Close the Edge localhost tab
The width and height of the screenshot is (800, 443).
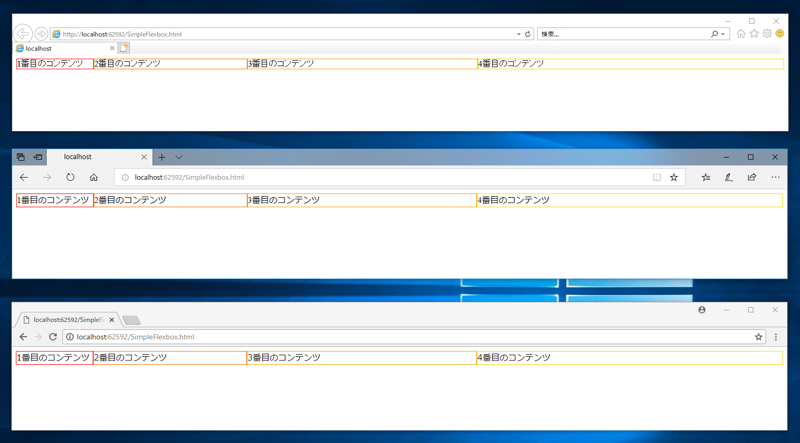point(144,157)
